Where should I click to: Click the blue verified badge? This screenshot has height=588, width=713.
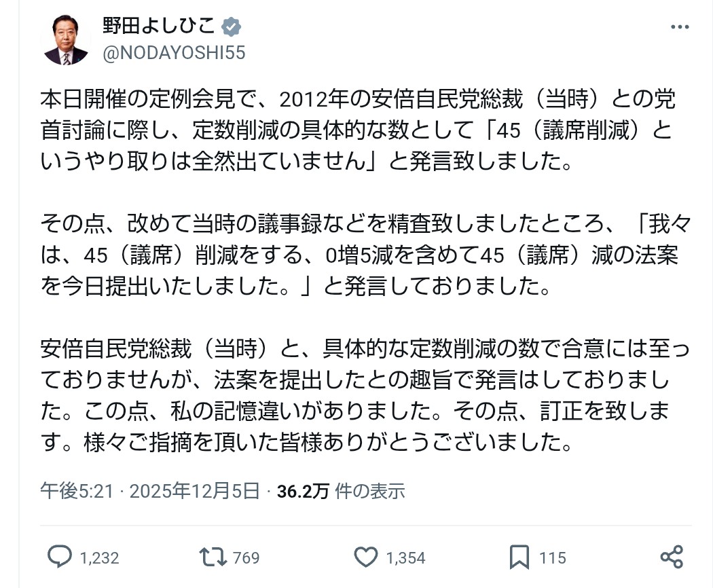pyautogui.click(x=233, y=27)
